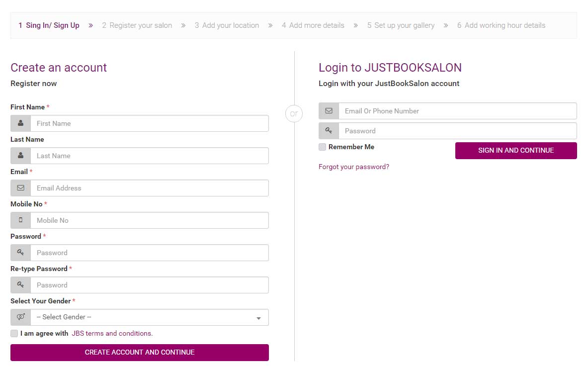Tick the I am agree with checkbox
This screenshot has width=588, height=373.
click(14, 334)
